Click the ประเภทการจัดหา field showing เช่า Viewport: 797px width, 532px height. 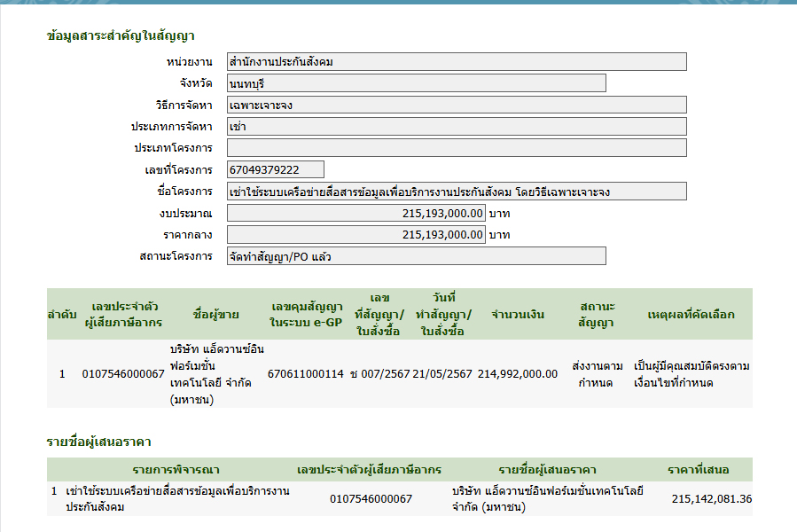click(456, 126)
